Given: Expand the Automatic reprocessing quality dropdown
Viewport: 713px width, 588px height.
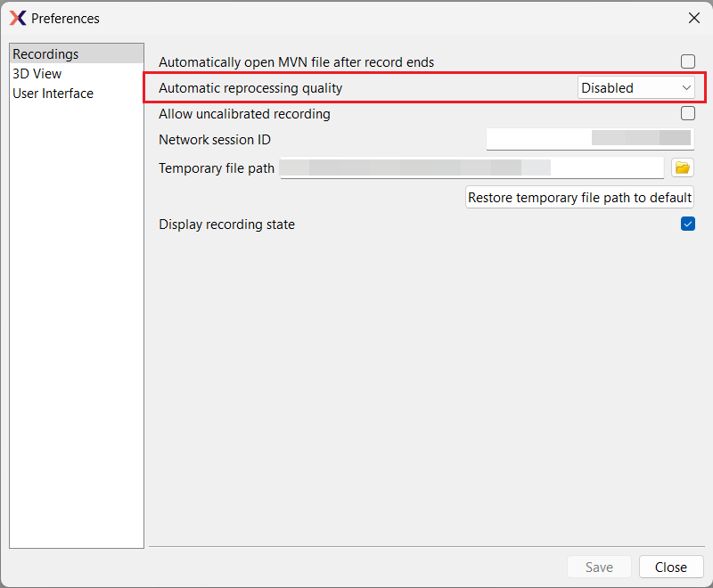Looking at the screenshot, I should (636, 87).
